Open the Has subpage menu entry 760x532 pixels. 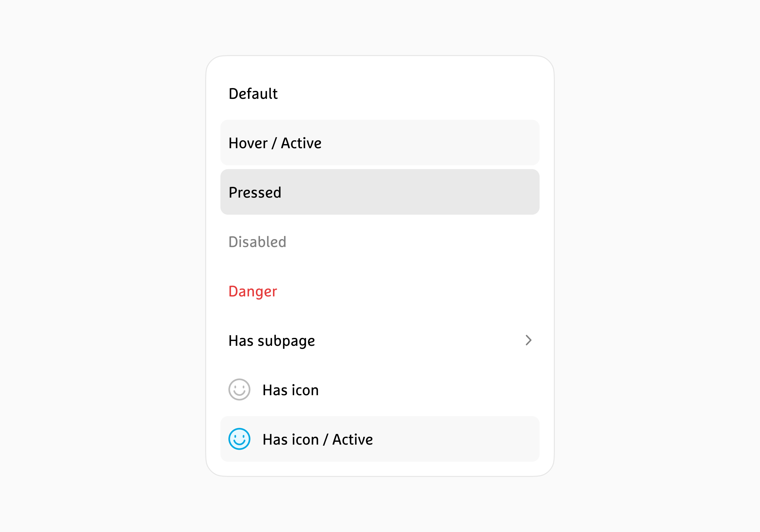pos(271,341)
